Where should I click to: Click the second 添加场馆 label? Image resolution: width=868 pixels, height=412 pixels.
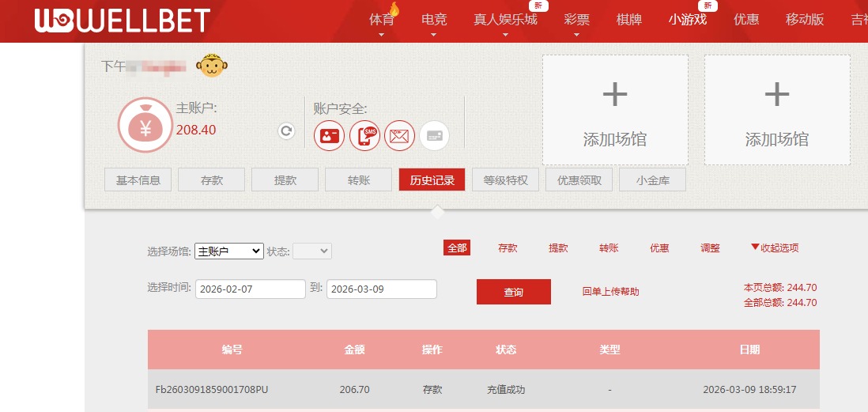[777, 139]
